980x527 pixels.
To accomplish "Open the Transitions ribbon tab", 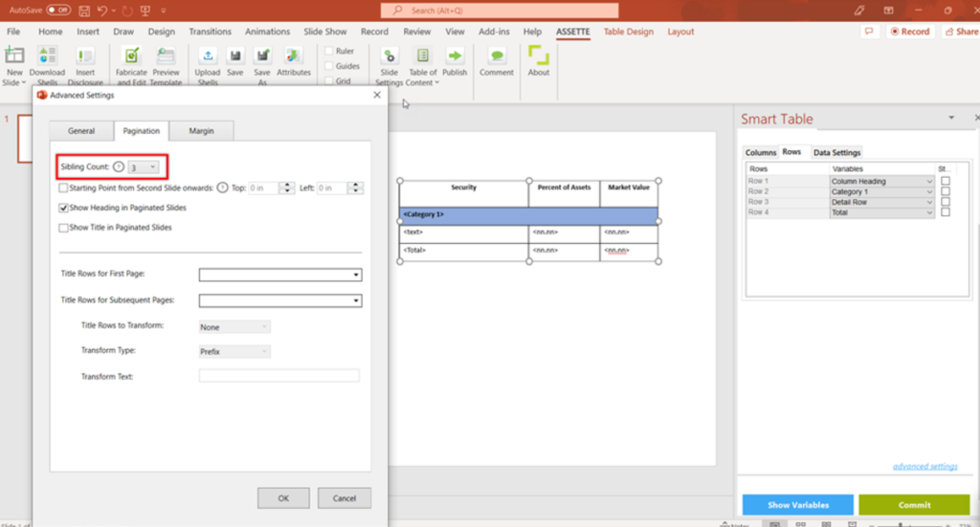I will 210,32.
